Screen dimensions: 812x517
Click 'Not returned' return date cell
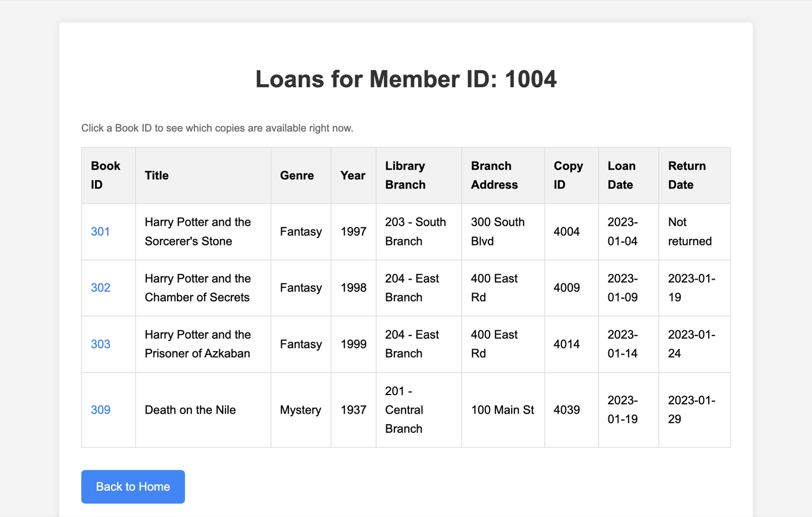point(694,232)
